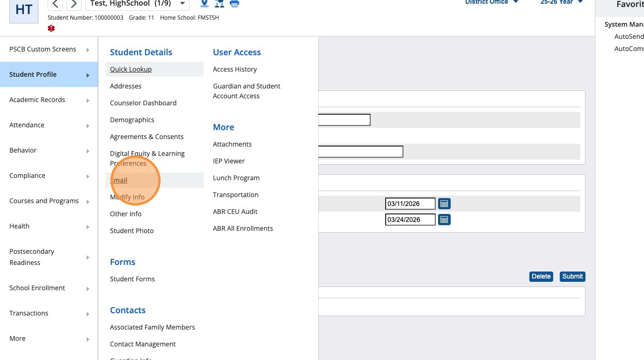Select Transactions in the left navigation
The width and height of the screenshot is (644, 360).
(49, 313)
